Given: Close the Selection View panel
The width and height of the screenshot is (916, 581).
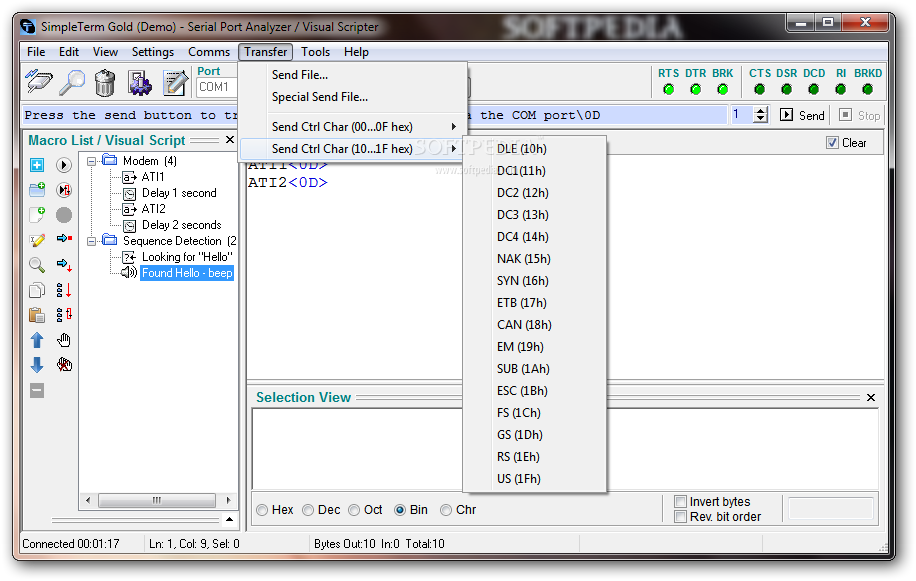Looking at the screenshot, I should (870, 398).
